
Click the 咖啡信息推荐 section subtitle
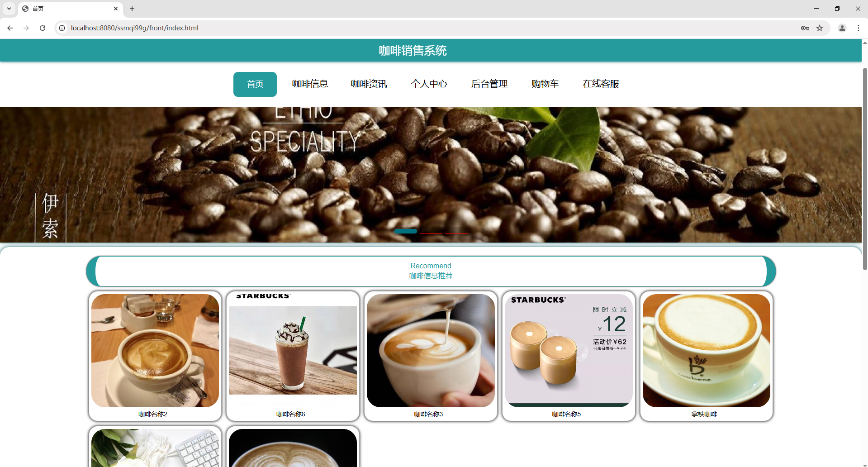[x=431, y=276]
